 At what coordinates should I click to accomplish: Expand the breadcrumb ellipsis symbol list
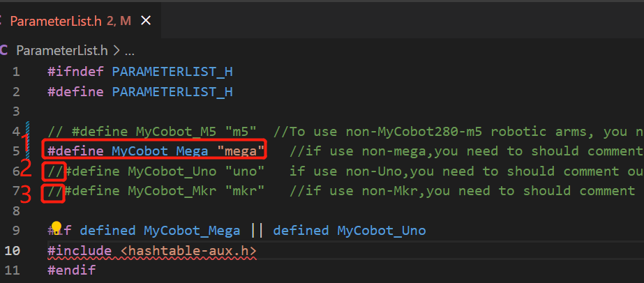coord(129,50)
